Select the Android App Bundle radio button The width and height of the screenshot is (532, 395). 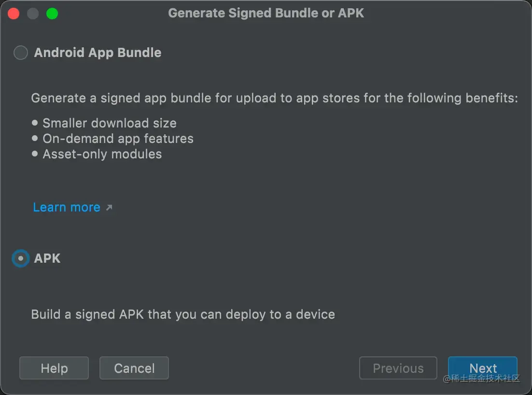[x=20, y=53]
